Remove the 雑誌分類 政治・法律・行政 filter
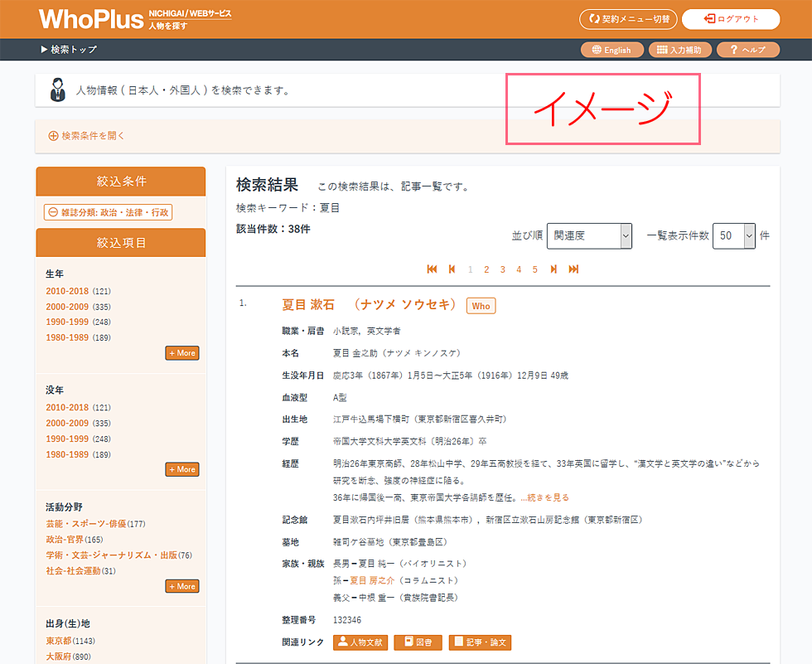812x664 pixels. [108, 212]
